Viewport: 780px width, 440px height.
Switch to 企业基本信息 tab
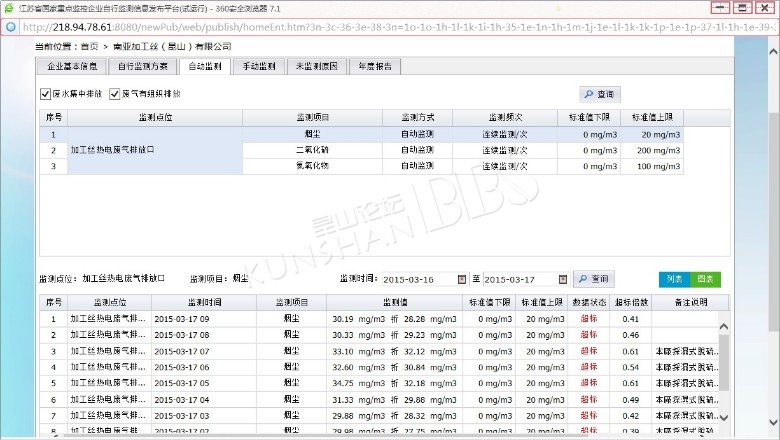[x=72, y=67]
